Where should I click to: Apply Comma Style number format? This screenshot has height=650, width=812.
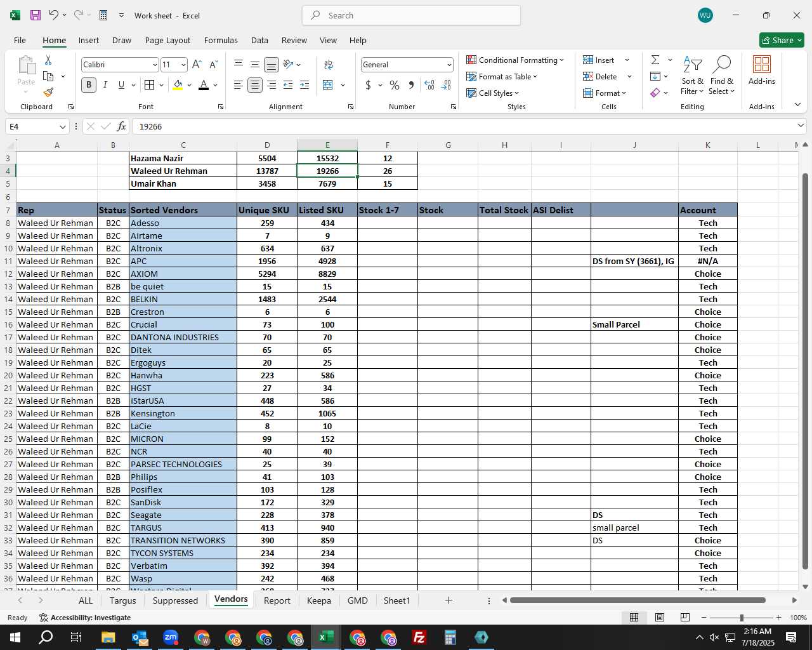click(411, 84)
